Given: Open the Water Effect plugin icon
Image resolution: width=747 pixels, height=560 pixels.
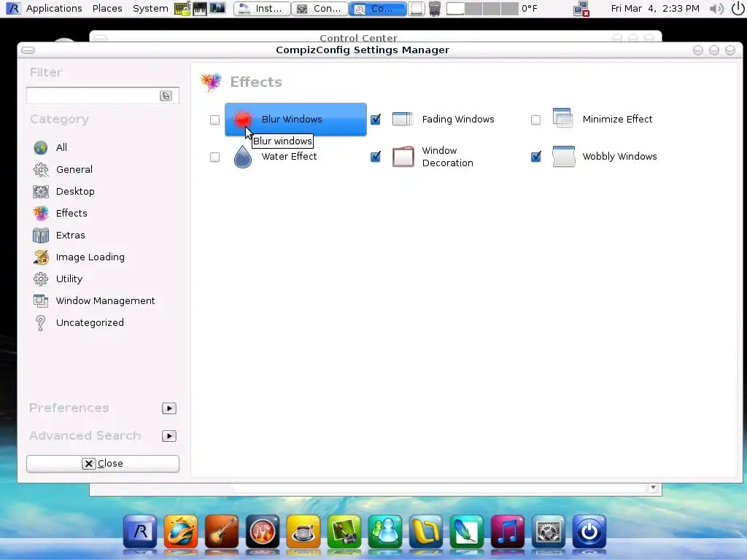Looking at the screenshot, I should tap(242, 157).
